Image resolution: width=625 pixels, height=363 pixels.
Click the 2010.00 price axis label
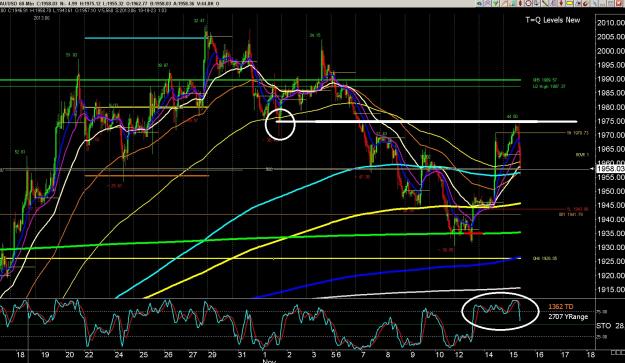click(611, 23)
